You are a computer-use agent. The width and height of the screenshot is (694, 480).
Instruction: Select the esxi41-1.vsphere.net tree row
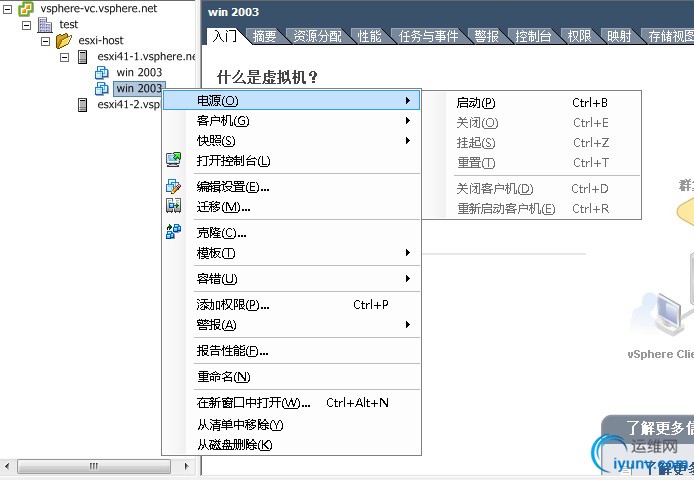146,57
